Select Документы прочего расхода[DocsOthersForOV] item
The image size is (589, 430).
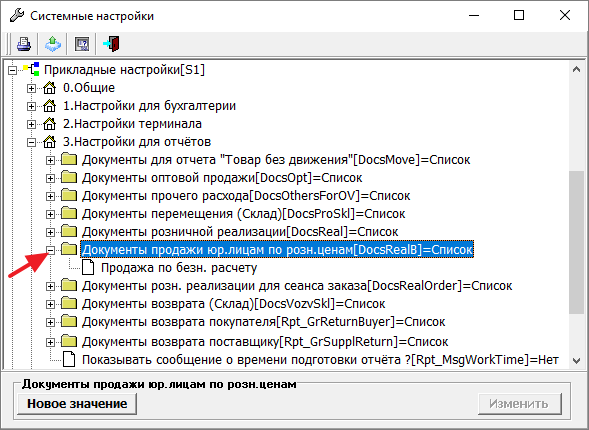pos(246,196)
